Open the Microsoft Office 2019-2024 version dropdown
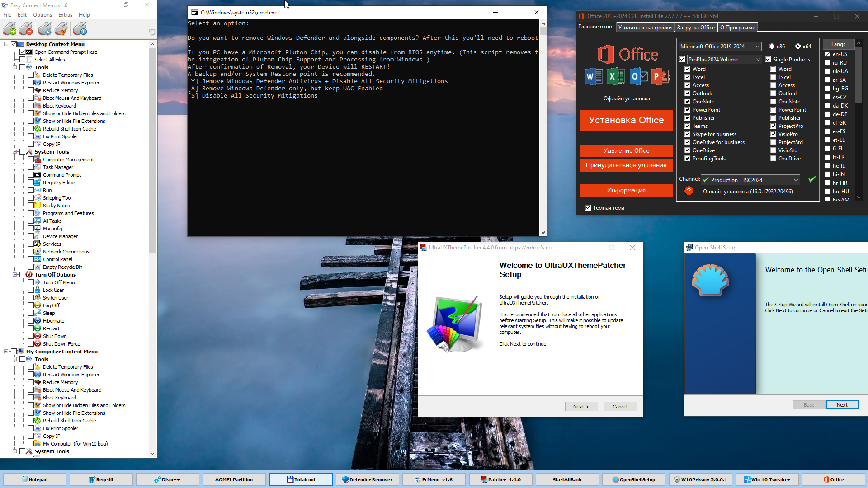Screen dimensions: 868x488 click(x=720, y=47)
